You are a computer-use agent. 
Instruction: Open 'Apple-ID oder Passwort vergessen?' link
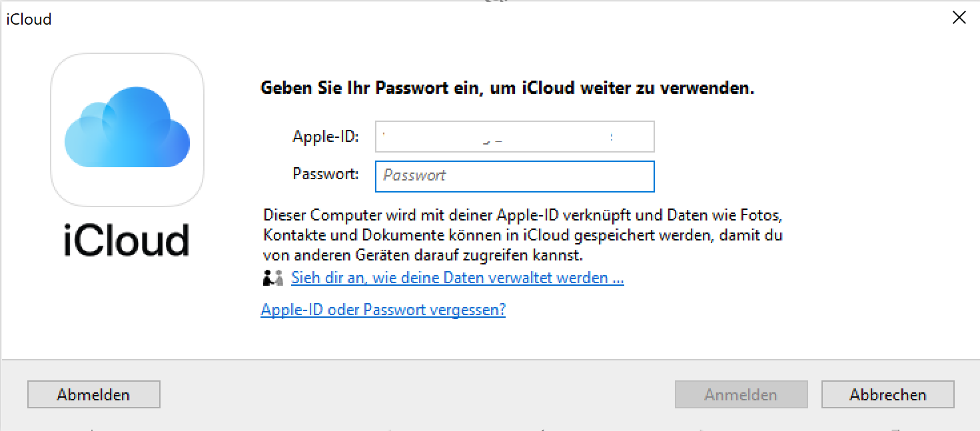(x=383, y=310)
